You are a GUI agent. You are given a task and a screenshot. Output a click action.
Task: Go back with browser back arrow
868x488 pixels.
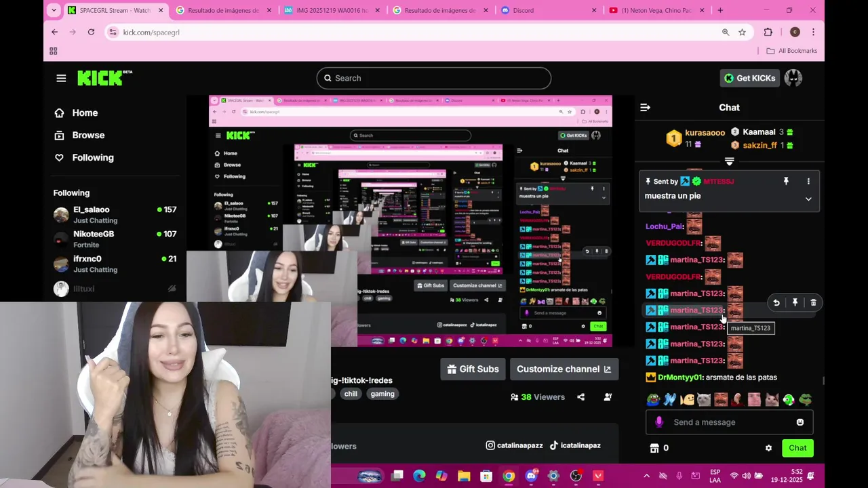click(x=55, y=32)
